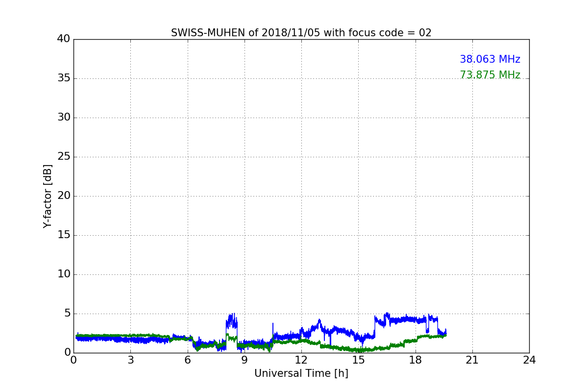Click x-axis tick label 6
Image resolution: width=588 pixels, height=392 pixels.
(x=187, y=360)
